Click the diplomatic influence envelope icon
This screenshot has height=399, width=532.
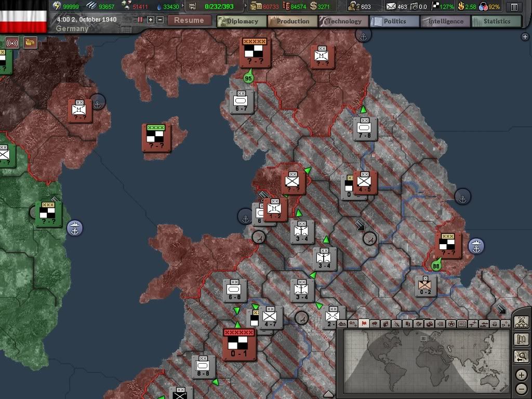(391, 6)
